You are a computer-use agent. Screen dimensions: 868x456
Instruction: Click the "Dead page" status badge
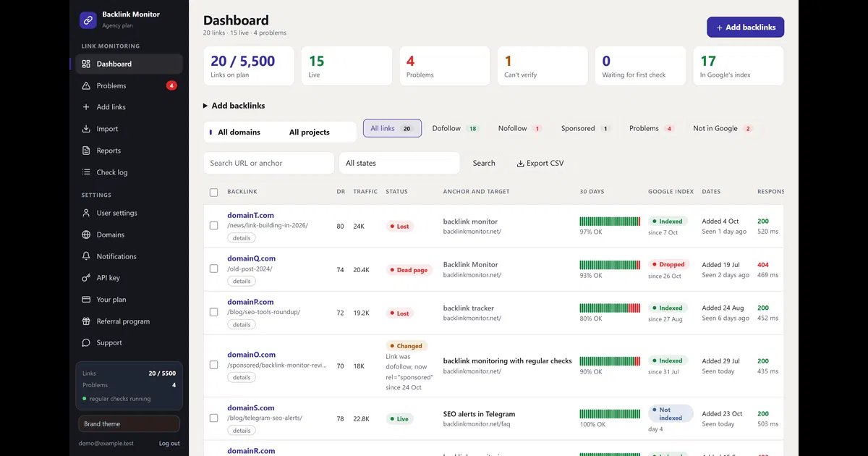pos(409,270)
